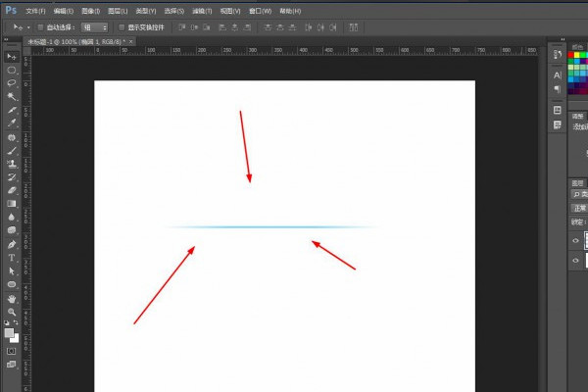Change screen mode at toolbox bottom

[11, 365]
